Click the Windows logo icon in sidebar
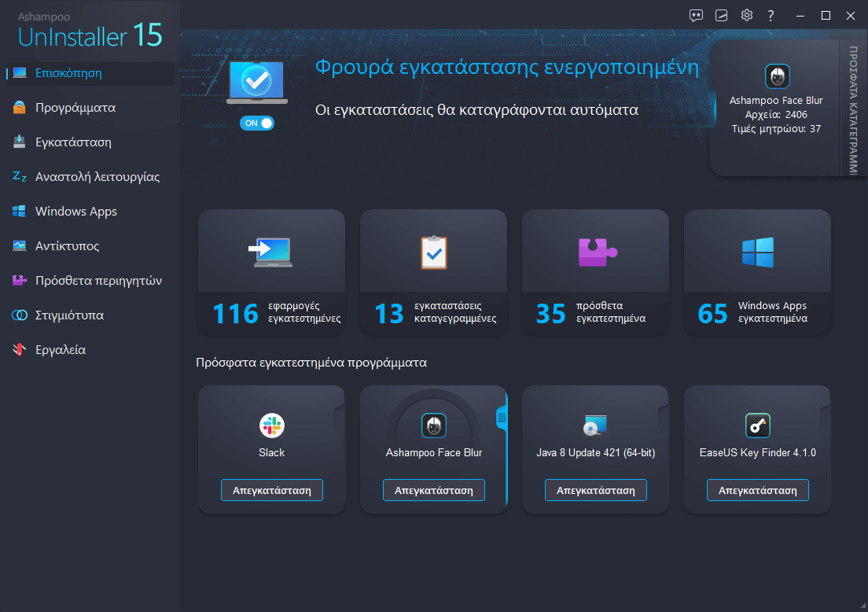Viewport: 868px width, 612px height. pyautogui.click(x=20, y=211)
